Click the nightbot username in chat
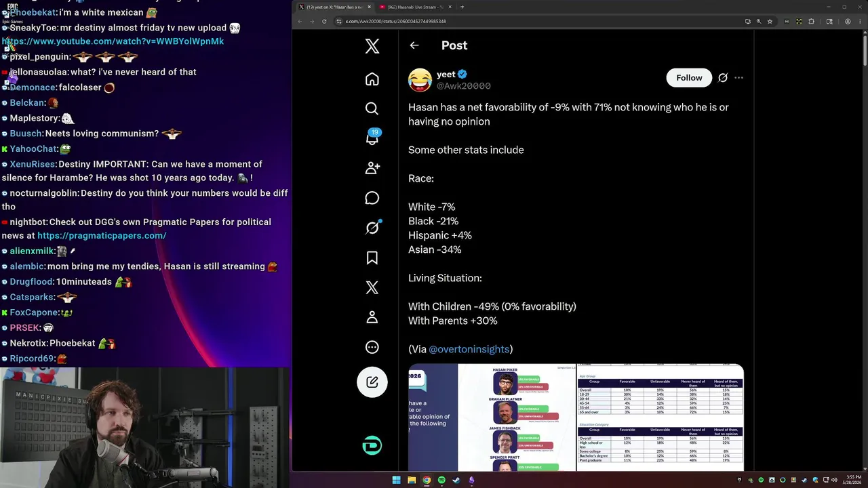868x488 pixels. click(x=28, y=222)
